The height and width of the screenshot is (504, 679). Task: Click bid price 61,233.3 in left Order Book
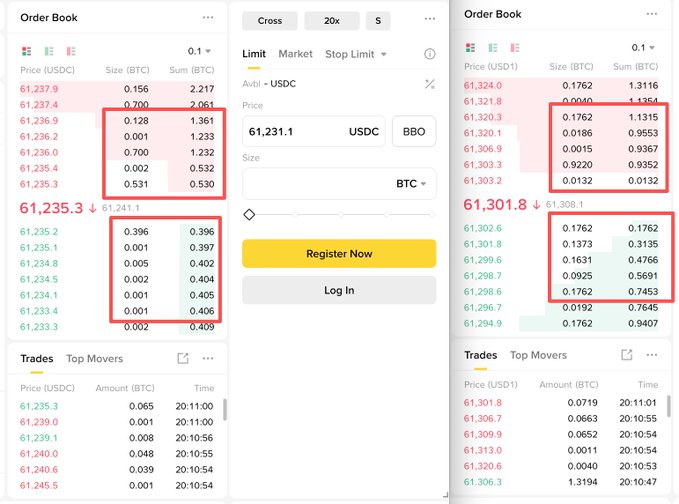pos(39,327)
